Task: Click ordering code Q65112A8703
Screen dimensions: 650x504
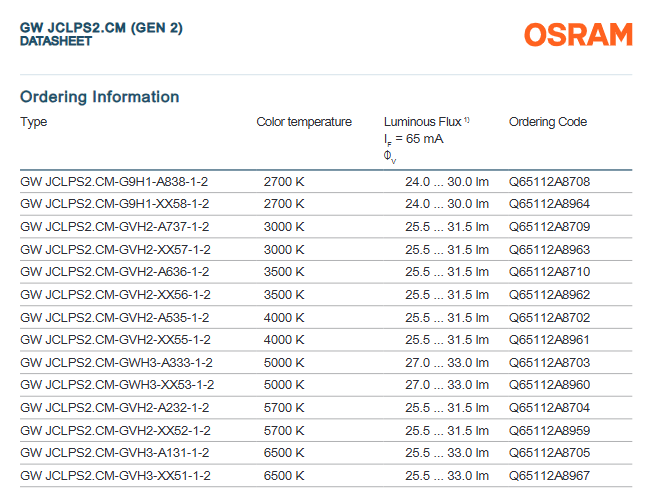Action: pos(549,363)
